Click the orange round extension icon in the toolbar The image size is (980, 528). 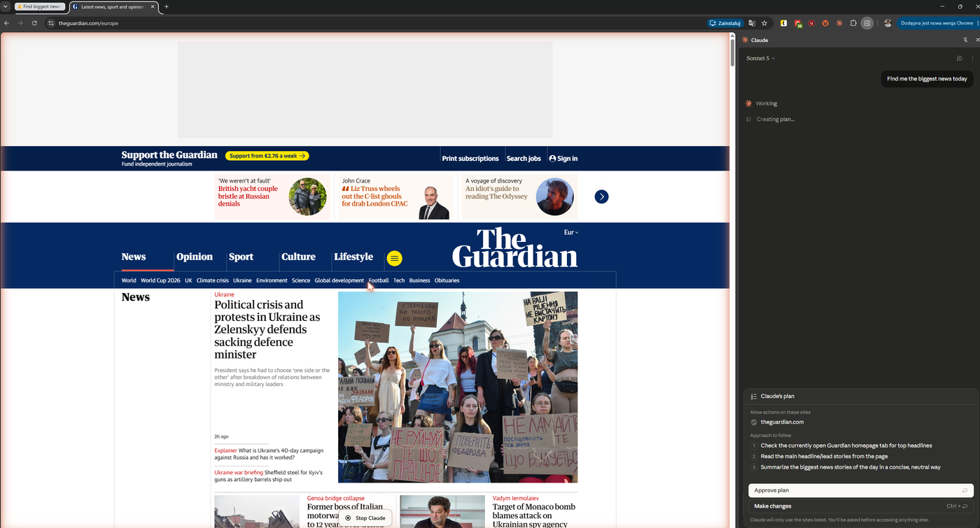[825, 23]
